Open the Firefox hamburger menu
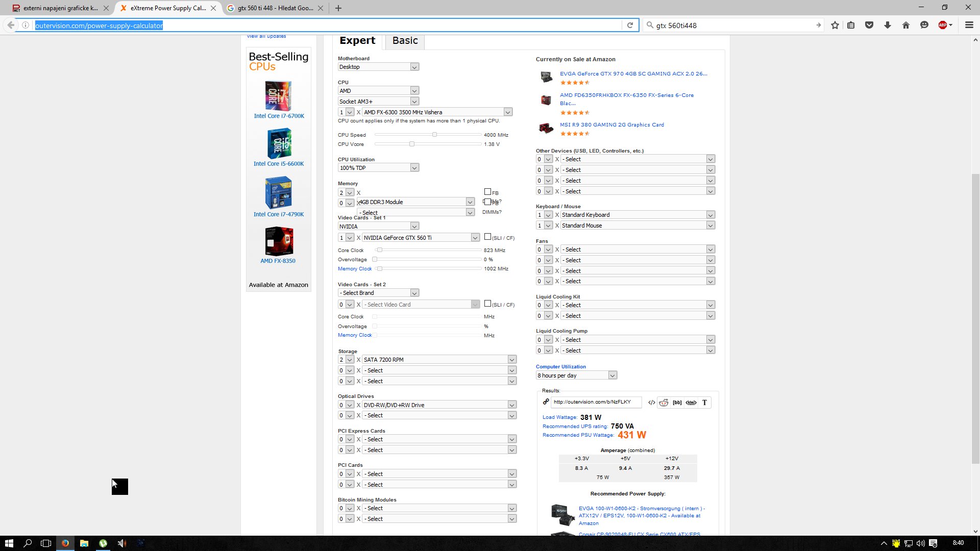 tap(969, 25)
